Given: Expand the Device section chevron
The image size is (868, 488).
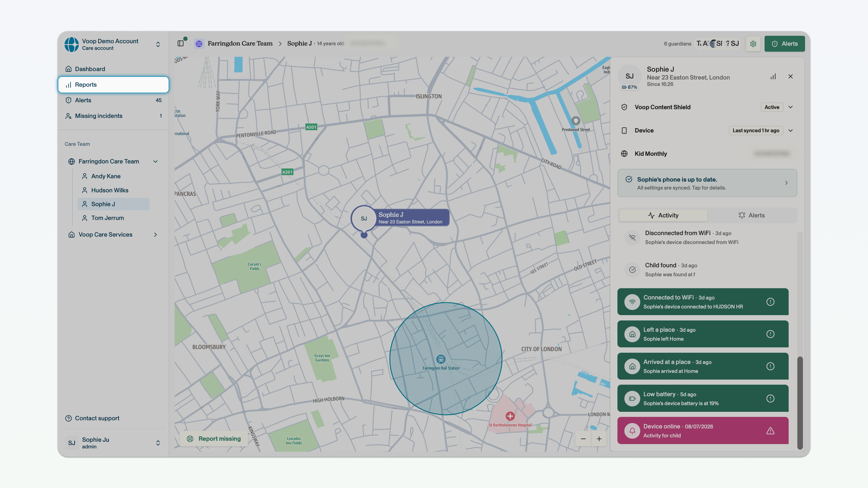Looking at the screenshot, I should pyautogui.click(x=790, y=130).
